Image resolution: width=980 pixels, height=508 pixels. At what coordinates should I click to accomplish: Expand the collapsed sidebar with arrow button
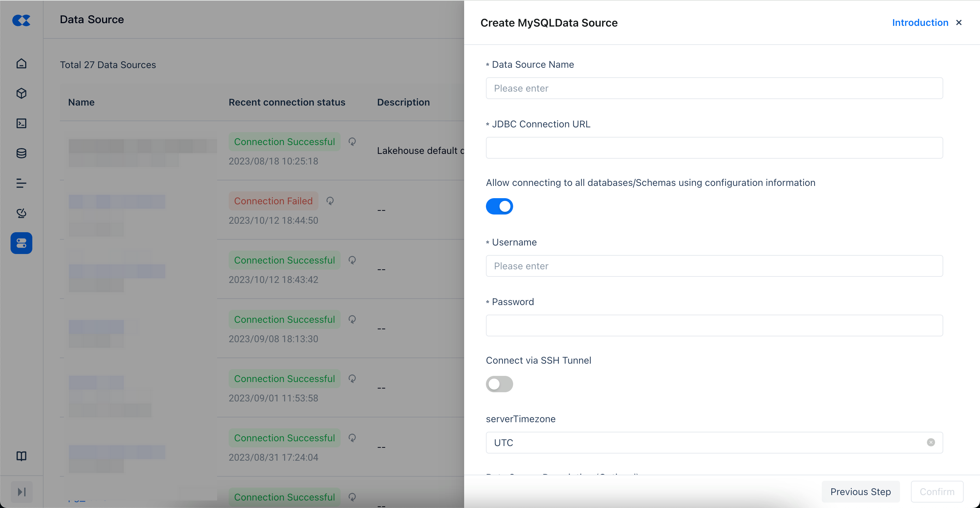[x=21, y=492]
